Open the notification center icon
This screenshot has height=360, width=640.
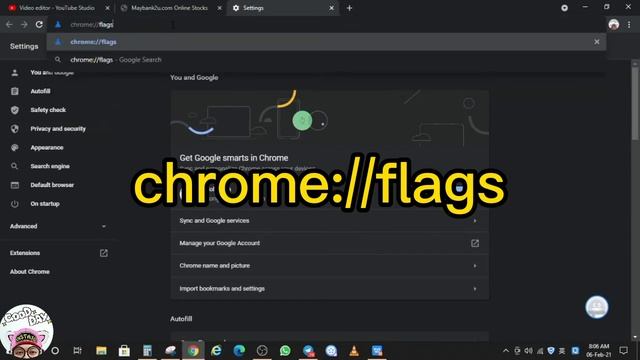pos(623,351)
